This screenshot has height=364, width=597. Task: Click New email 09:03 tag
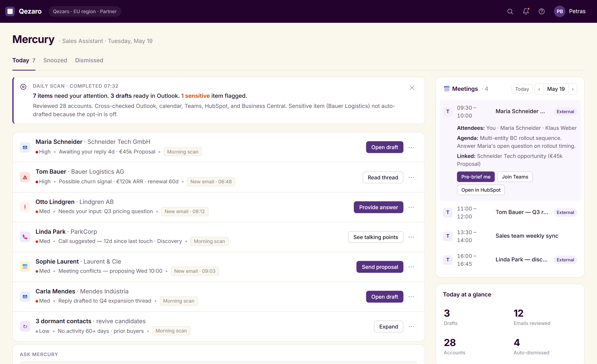(x=195, y=271)
